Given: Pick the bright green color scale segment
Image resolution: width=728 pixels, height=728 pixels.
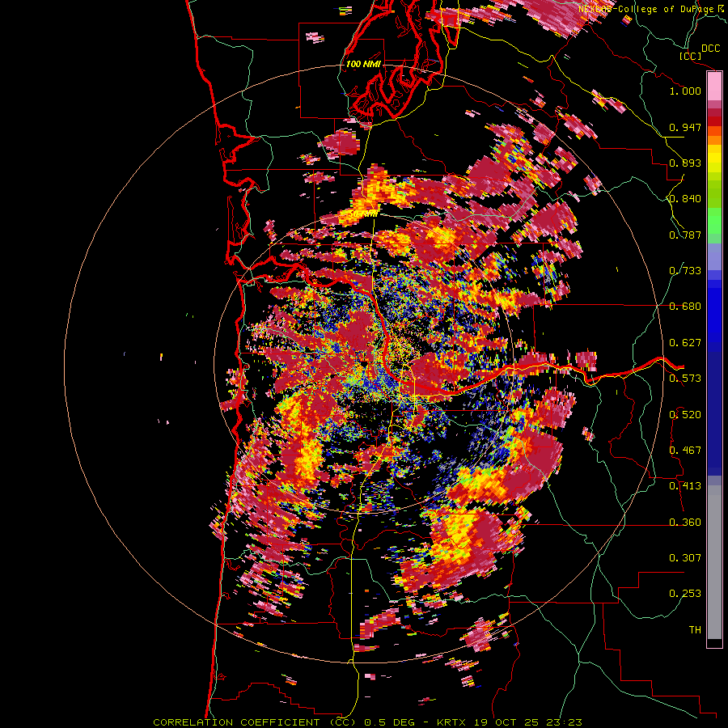Looking at the screenshot, I should (x=714, y=221).
